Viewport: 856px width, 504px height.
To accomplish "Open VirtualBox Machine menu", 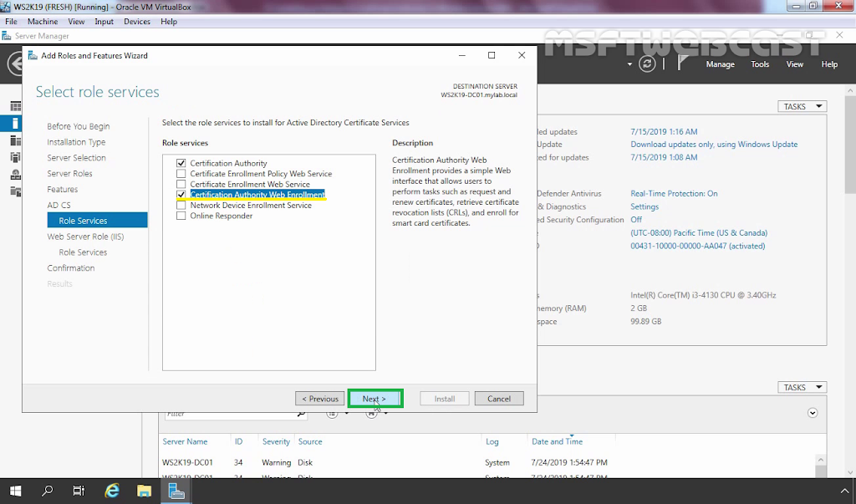I will point(43,21).
